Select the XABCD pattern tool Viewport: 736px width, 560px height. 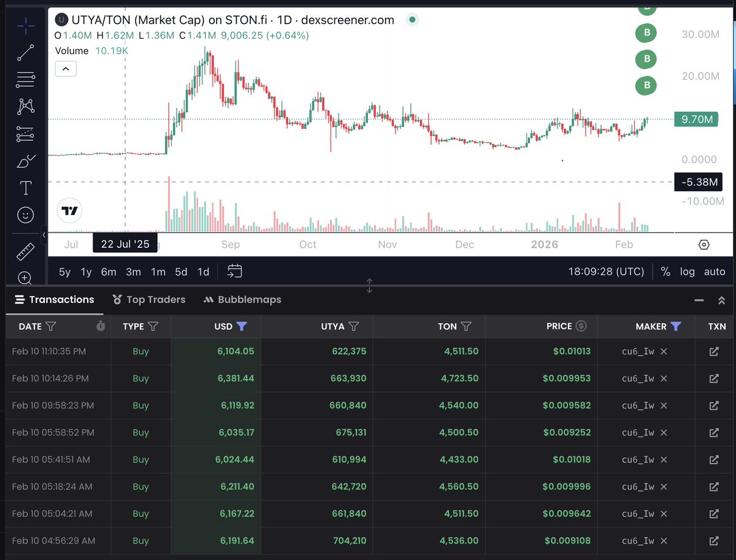tap(25, 106)
